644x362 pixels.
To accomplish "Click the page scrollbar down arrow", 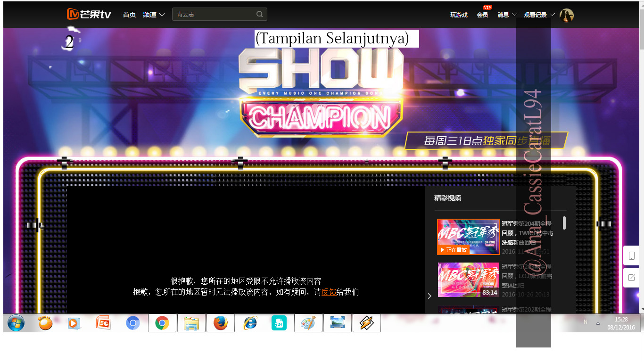I will [642, 310].
